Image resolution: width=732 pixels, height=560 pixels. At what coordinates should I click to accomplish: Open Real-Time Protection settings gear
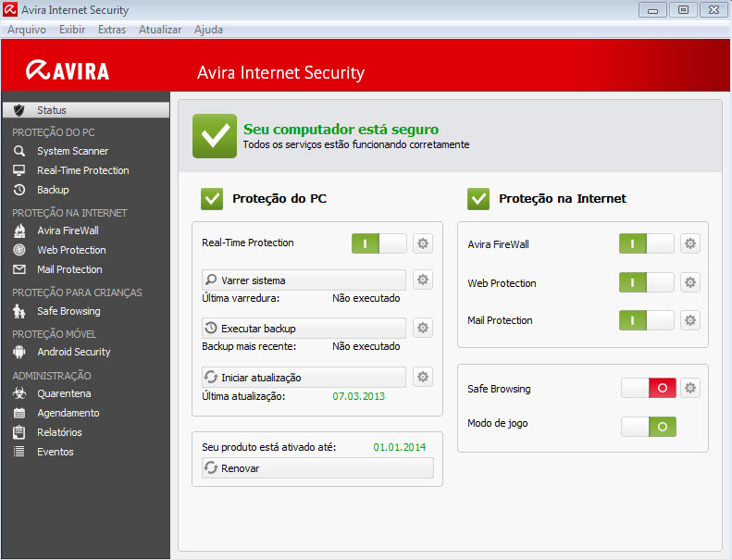pyautogui.click(x=423, y=243)
